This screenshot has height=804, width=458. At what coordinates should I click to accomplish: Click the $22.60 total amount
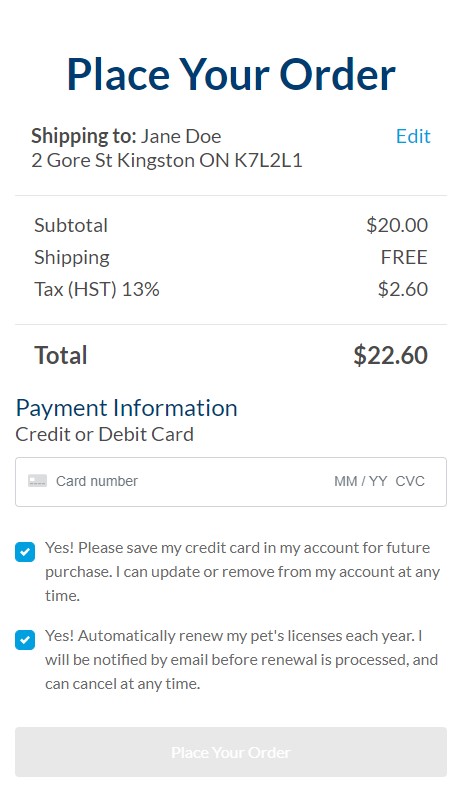tap(390, 355)
